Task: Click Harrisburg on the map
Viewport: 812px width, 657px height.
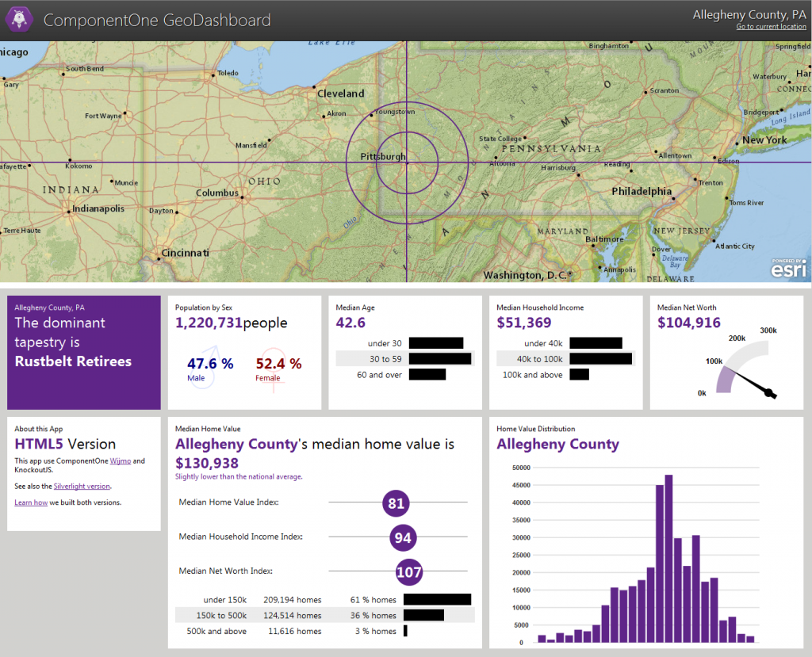Action: coord(557,167)
